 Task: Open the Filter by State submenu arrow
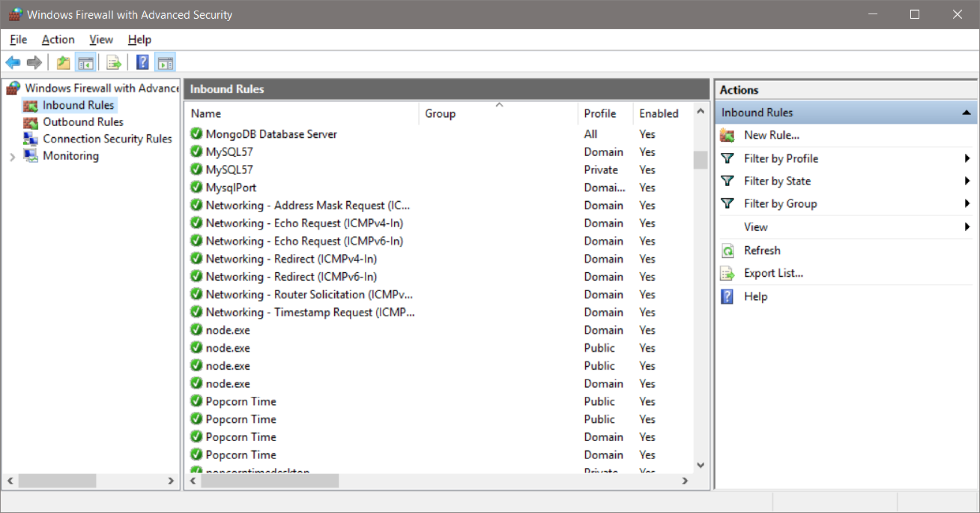(967, 181)
